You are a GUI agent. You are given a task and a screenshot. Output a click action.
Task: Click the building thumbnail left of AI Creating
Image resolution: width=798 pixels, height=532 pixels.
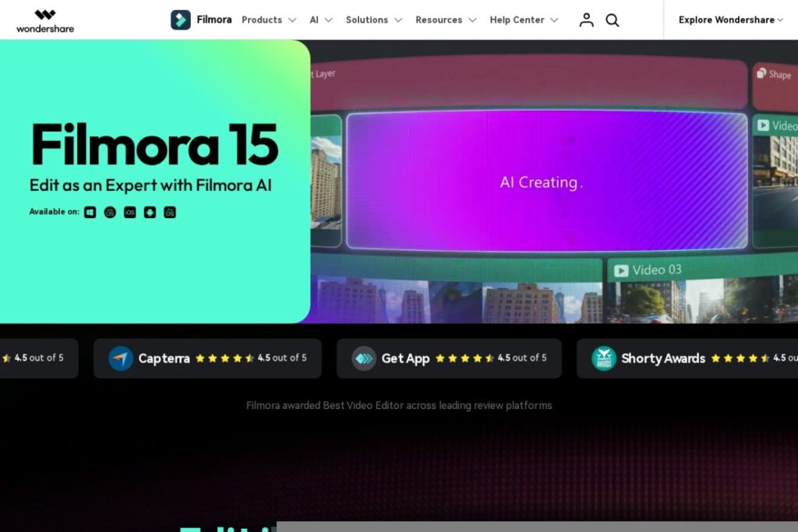(x=327, y=181)
